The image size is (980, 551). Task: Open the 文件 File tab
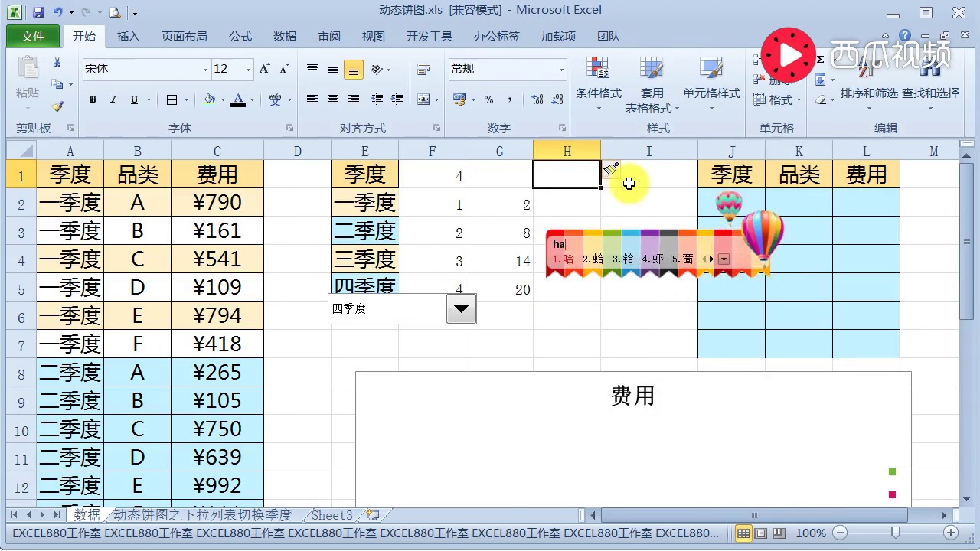click(x=34, y=36)
